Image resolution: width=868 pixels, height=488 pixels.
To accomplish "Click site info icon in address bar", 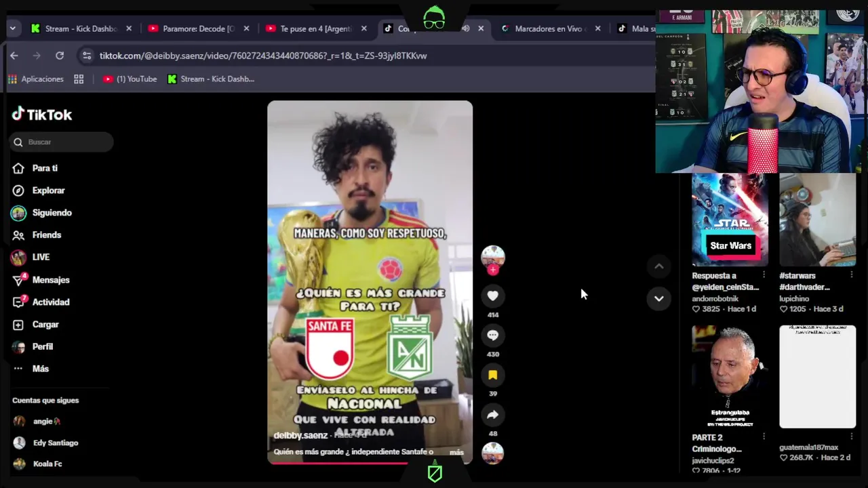I will pyautogui.click(x=85, y=56).
